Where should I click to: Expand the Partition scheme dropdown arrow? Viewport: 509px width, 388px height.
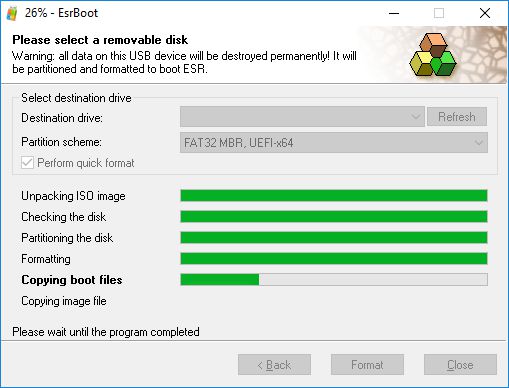(479, 143)
